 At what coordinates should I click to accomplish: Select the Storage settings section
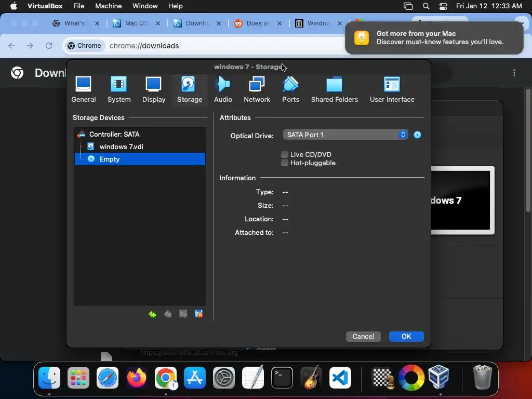(x=190, y=89)
